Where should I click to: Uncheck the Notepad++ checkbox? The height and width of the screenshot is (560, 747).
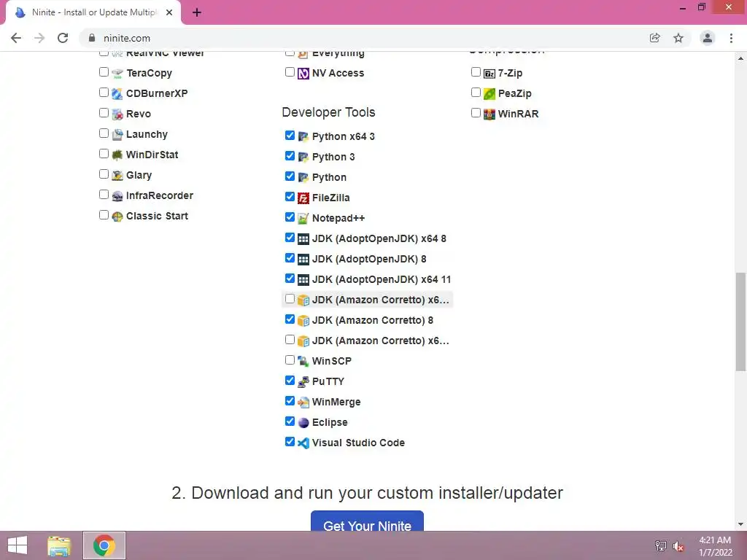coord(290,217)
